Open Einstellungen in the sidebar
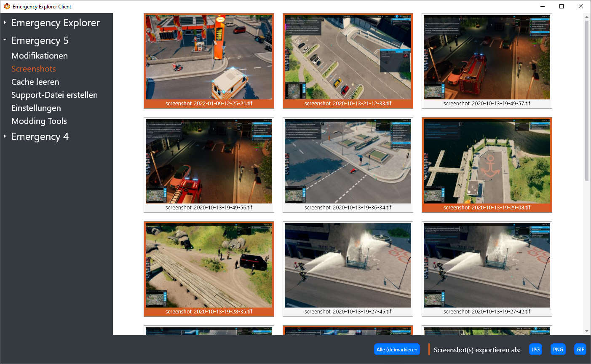The height and width of the screenshot is (364, 591). click(x=36, y=108)
